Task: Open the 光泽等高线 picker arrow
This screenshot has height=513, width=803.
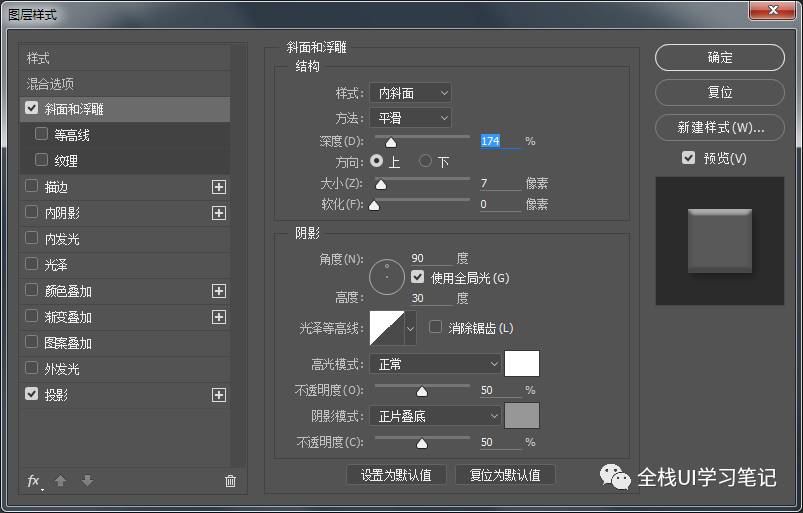Action: coord(410,328)
